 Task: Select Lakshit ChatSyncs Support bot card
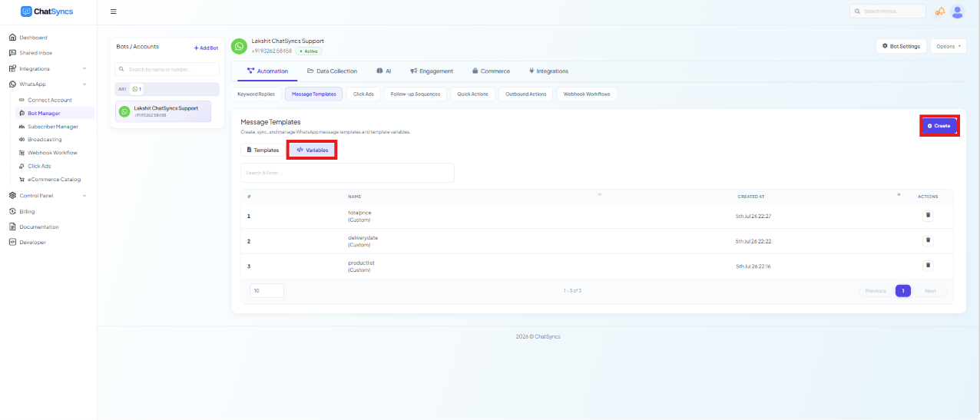click(163, 111)
